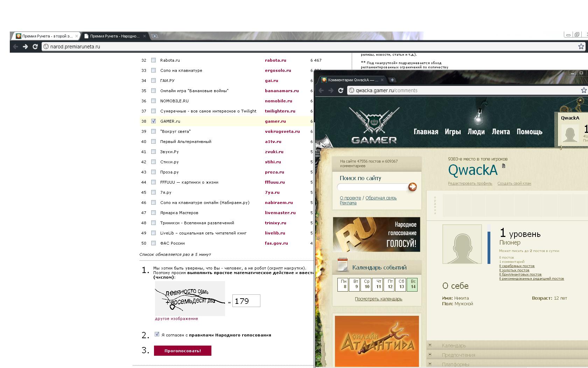Click the Народное голосование ГОЛОСУЙ banner

pos(377,234)
